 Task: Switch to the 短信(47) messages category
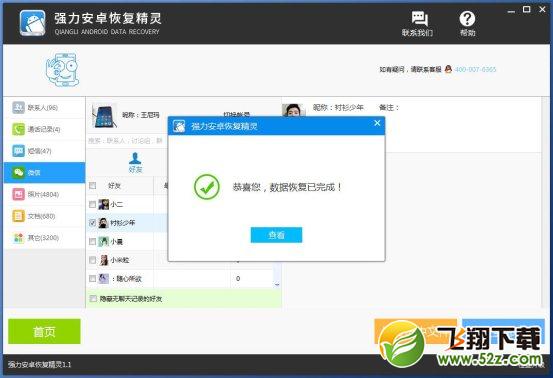click(x=44, y=151)
